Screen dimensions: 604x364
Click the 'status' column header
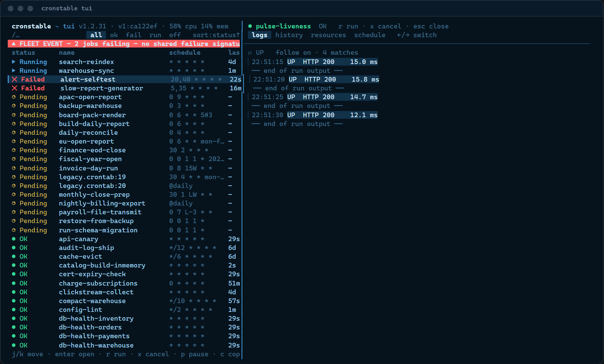[23, 53]
